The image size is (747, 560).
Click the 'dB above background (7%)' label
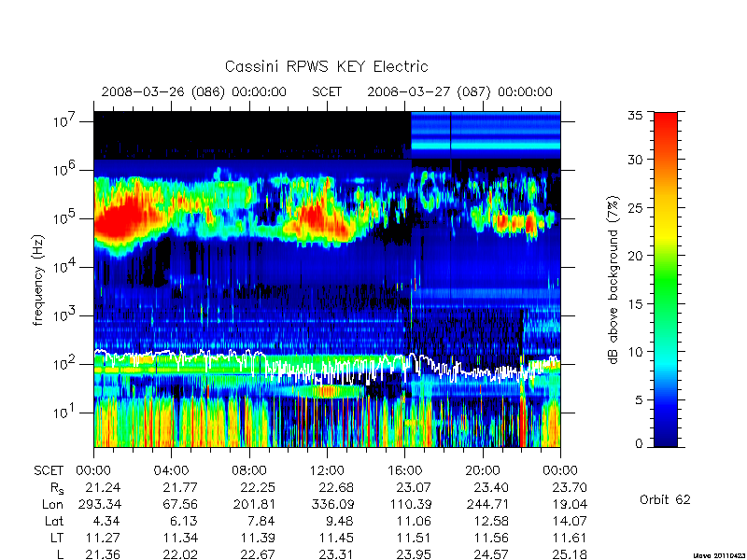tap(613, 280)
